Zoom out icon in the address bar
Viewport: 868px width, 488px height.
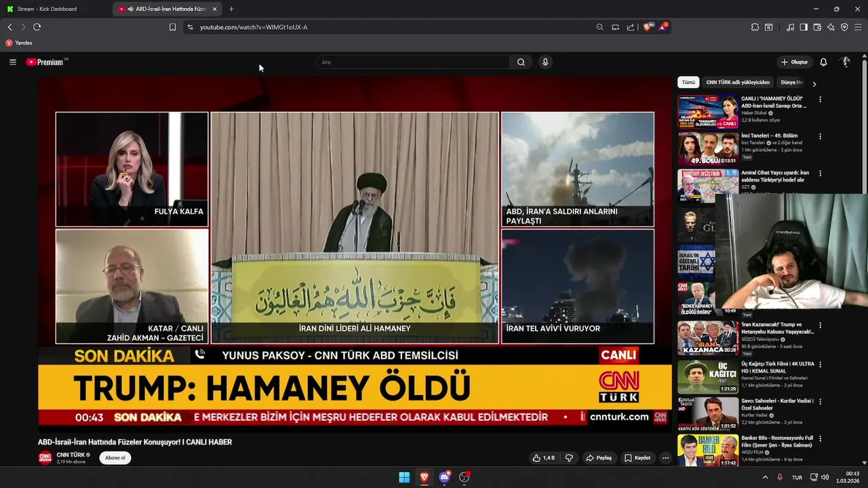click(x=599, y=27)
